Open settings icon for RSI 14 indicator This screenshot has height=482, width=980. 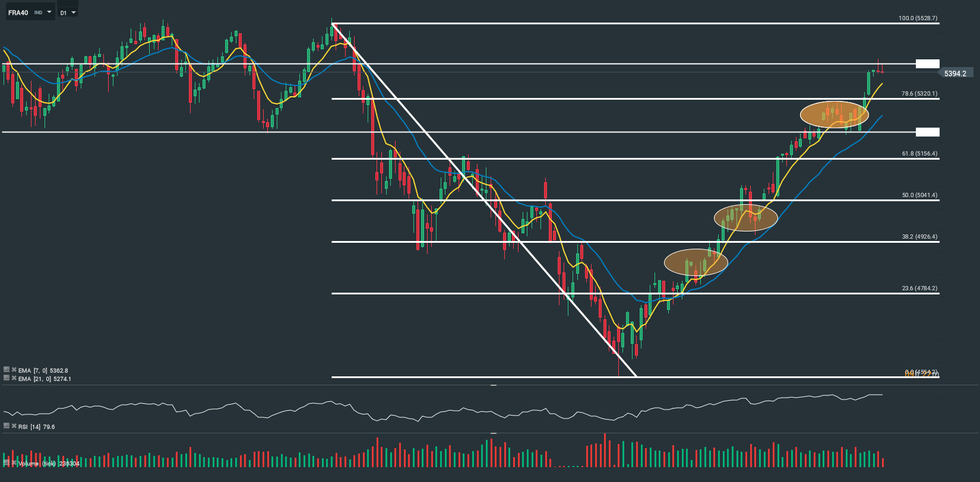tap(7, 426)
